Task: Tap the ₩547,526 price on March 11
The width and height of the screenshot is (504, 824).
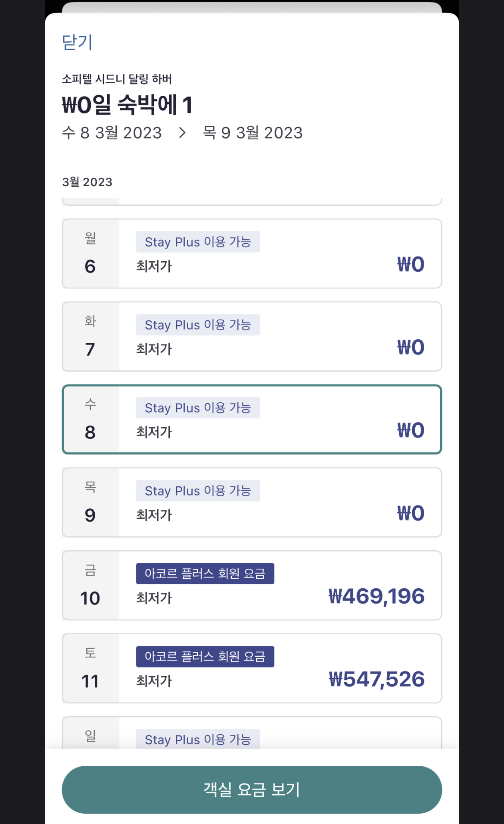Action: point(382,680)
